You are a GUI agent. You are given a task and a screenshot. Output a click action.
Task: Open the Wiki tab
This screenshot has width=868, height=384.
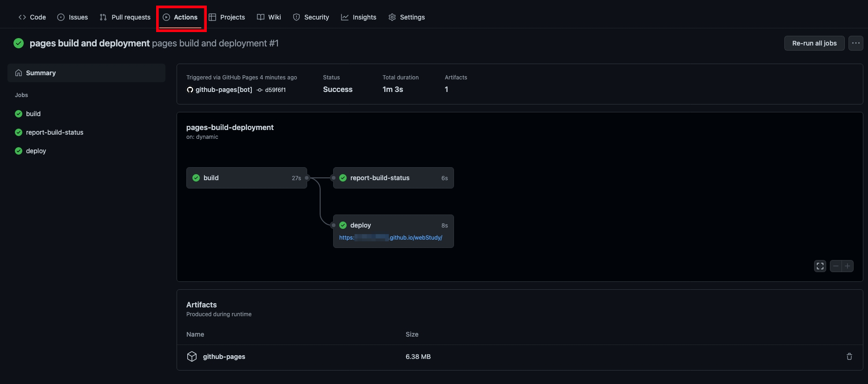[x=269, y=17]
